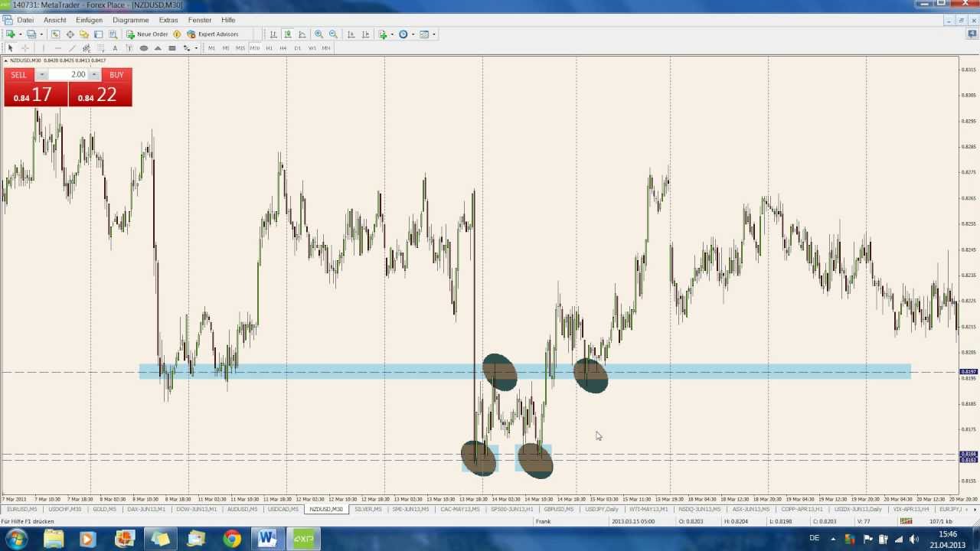Select the text label tool
The image size is (980, 551).
(129, 48)
